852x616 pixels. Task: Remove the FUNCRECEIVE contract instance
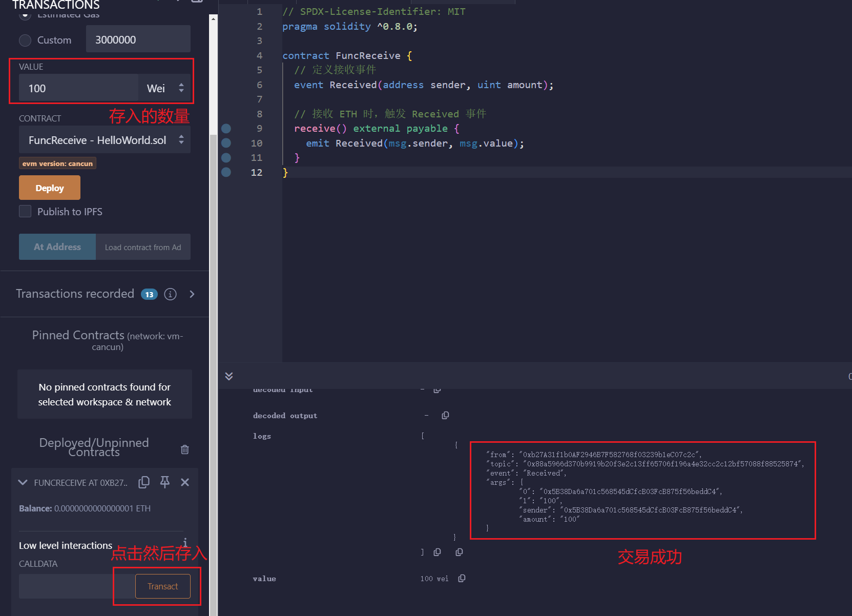(185, 482)
